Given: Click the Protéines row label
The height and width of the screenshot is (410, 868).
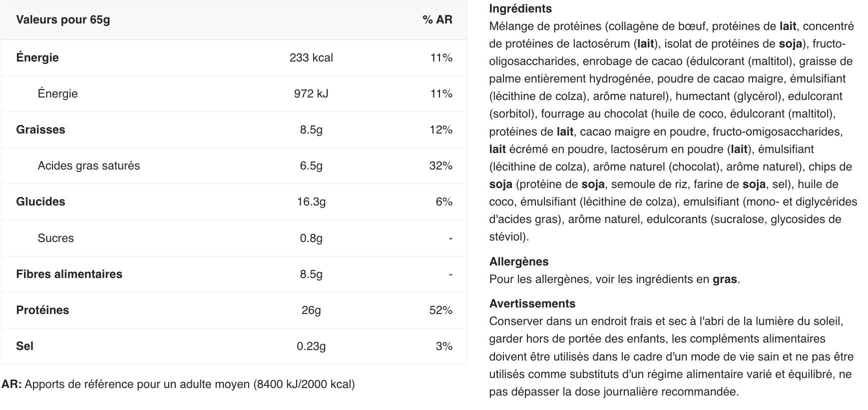Looking at the screenshot, I should (42, 310).
